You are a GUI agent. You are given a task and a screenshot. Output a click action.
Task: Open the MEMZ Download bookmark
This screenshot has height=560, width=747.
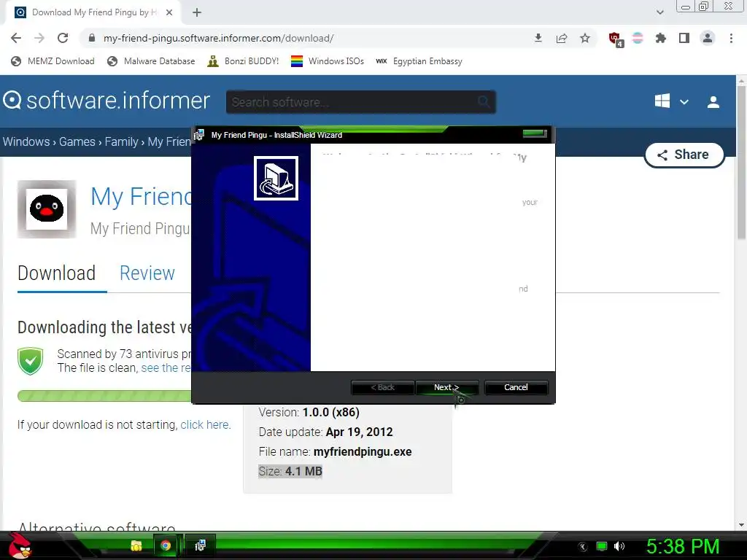(53, 61)
